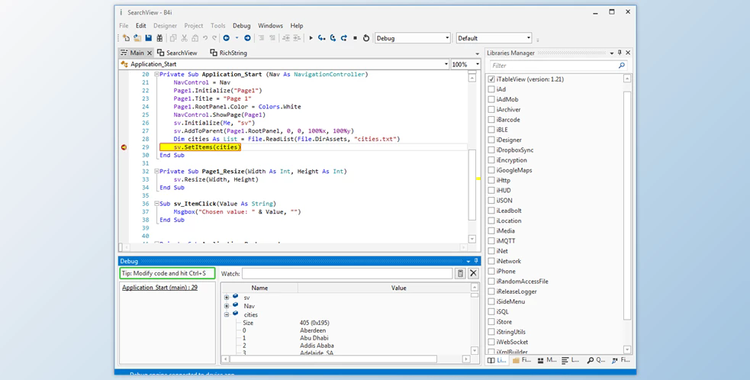Uncheck the iTableView library checkbox

[x=491, y=79]
